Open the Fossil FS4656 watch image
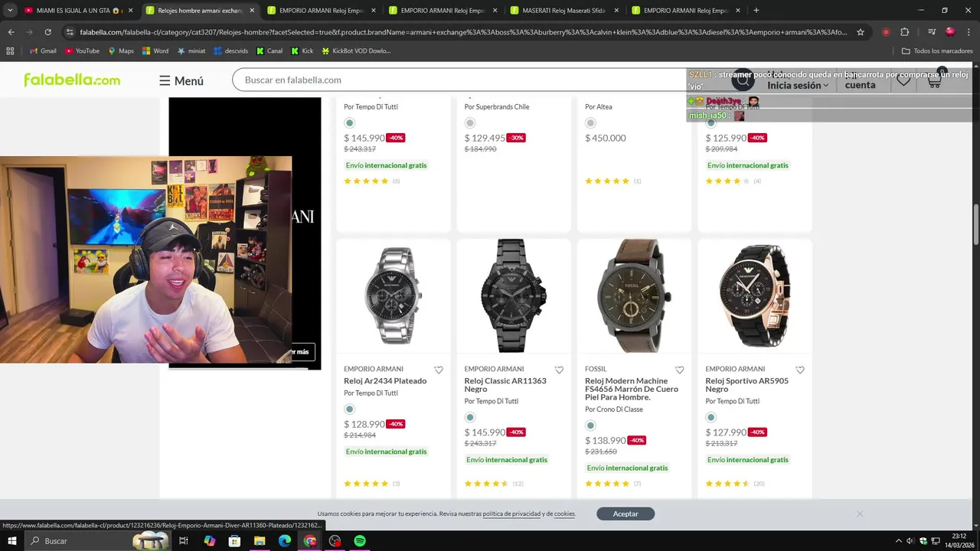980x551 pixels. click(634, 295)
